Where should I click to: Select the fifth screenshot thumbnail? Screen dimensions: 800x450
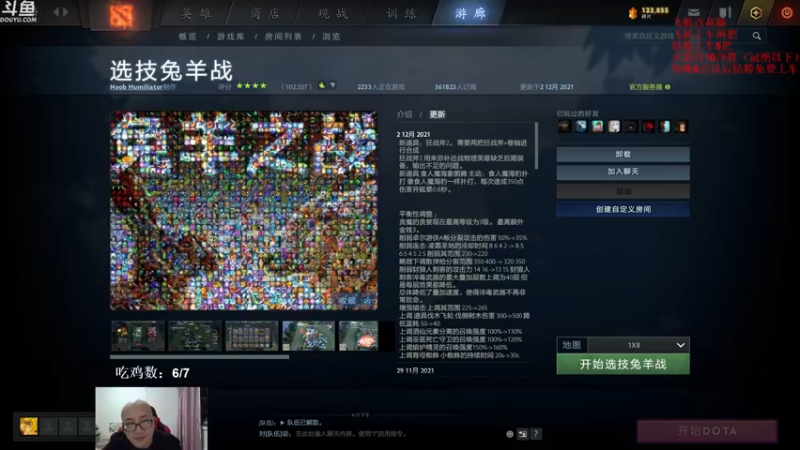359,336
